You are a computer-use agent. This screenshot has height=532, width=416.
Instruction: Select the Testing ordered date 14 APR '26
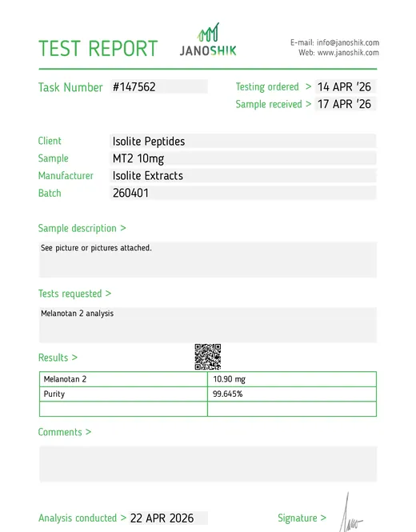click(x=346, y=87)
